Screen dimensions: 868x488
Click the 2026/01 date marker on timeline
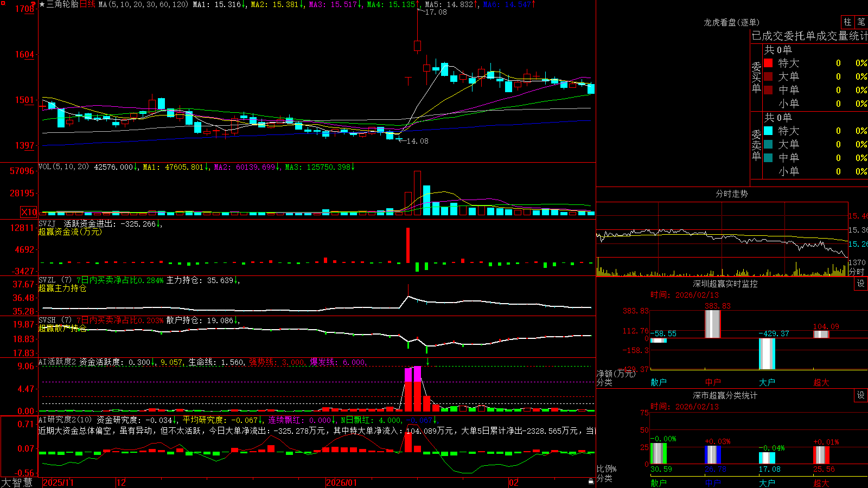(342, 483)
